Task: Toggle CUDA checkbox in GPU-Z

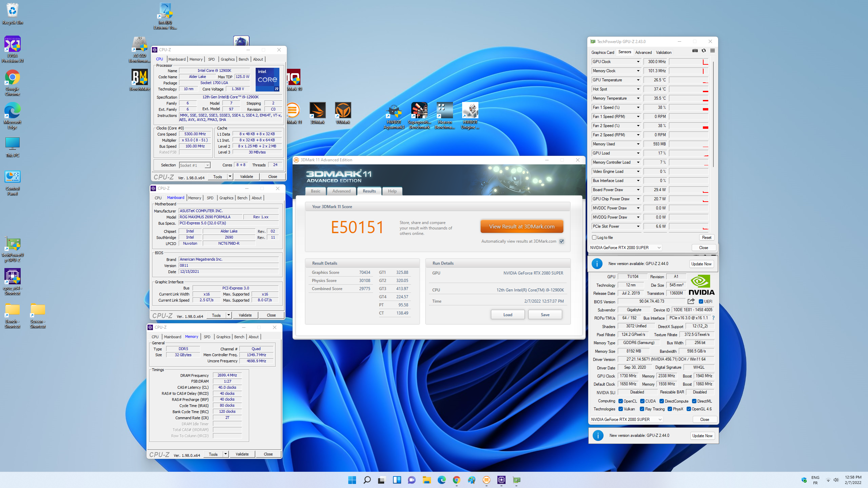Action: 642,401
